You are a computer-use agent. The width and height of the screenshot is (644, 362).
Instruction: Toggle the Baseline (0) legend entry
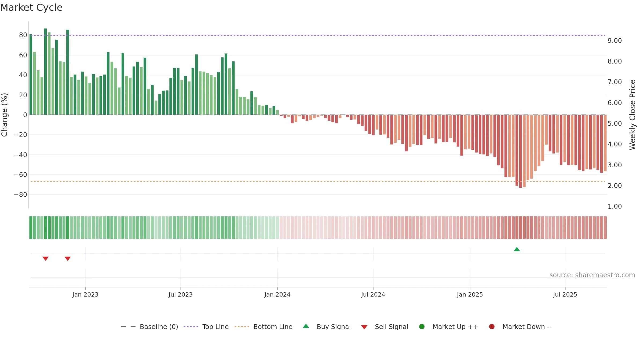coord(149,327)
